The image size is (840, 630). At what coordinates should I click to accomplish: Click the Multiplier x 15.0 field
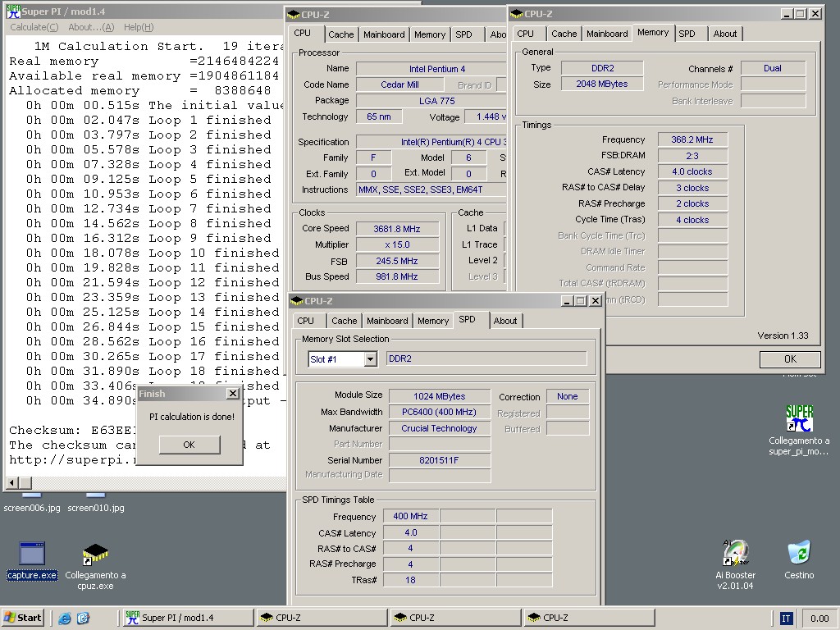[397, 244]
